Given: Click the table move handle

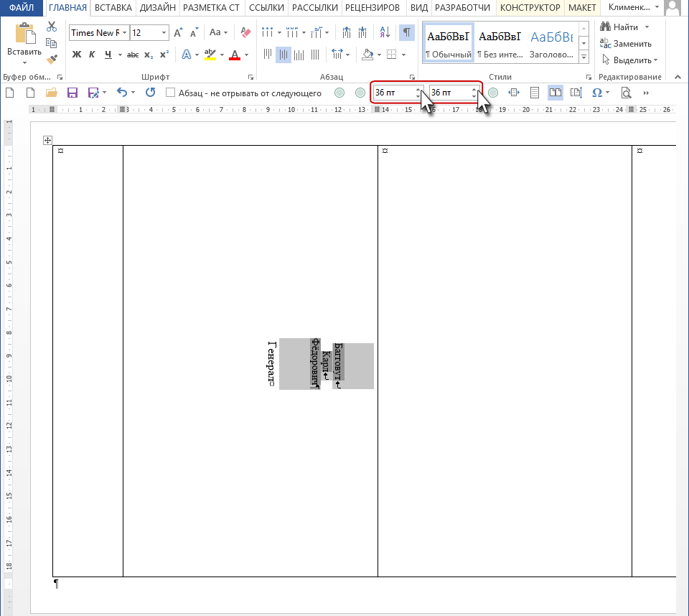Looking at the screenshot, I should pos(47,140).
